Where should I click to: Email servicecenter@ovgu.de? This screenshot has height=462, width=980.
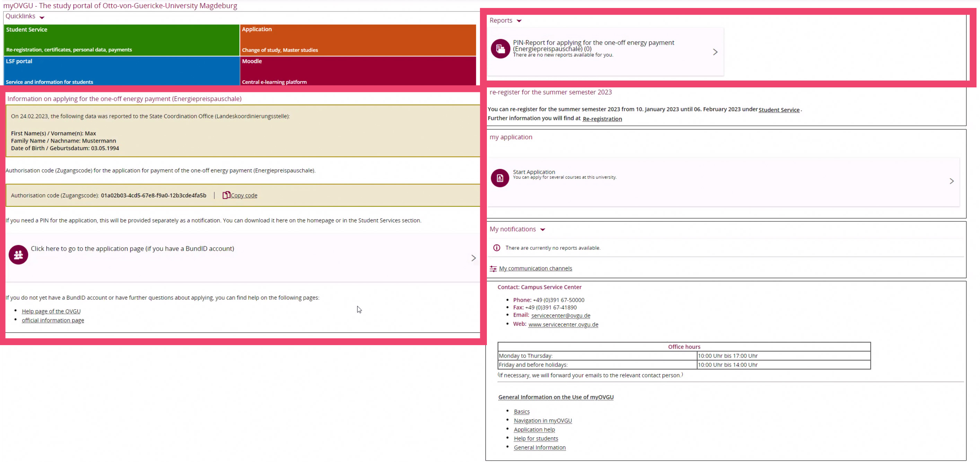(560, 315)
